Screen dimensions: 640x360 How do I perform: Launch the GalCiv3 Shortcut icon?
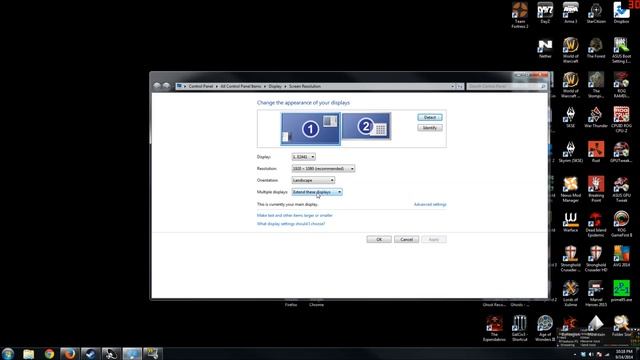(x=520, y=329)
